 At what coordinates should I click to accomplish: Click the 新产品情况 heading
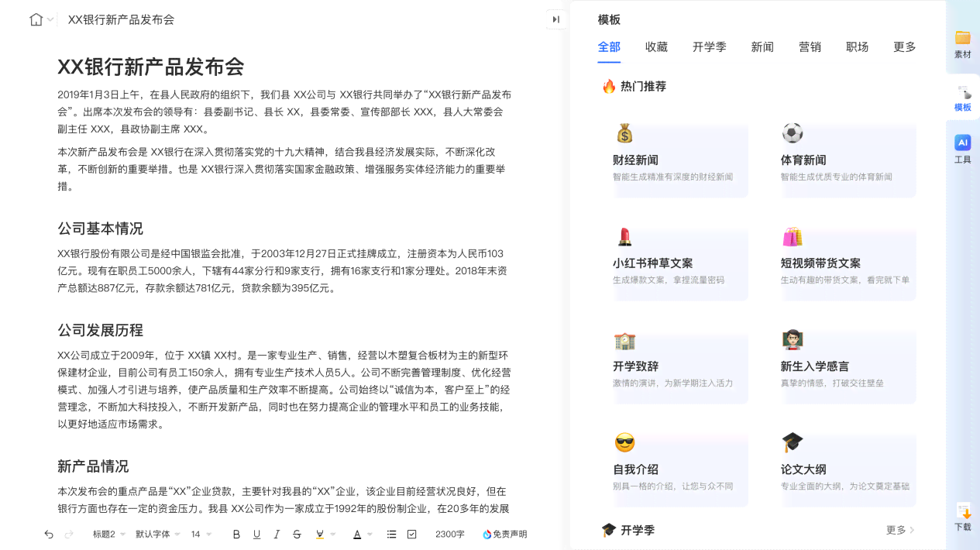93,466
